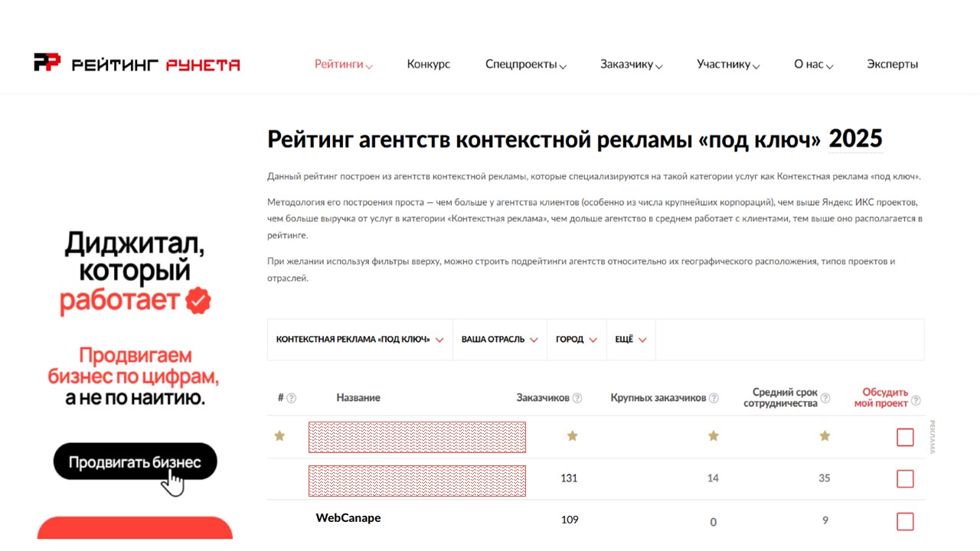Tick the checkbox in the 131-customers row
The image size is (980, 551).
click(905, 479)
